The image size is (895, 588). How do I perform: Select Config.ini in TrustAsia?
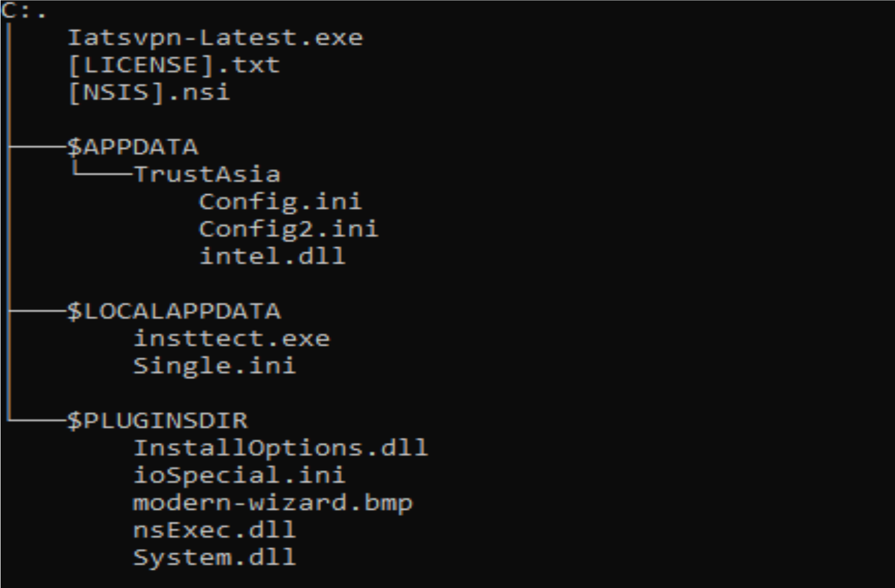pyautogui.click(x=280, y=202)
